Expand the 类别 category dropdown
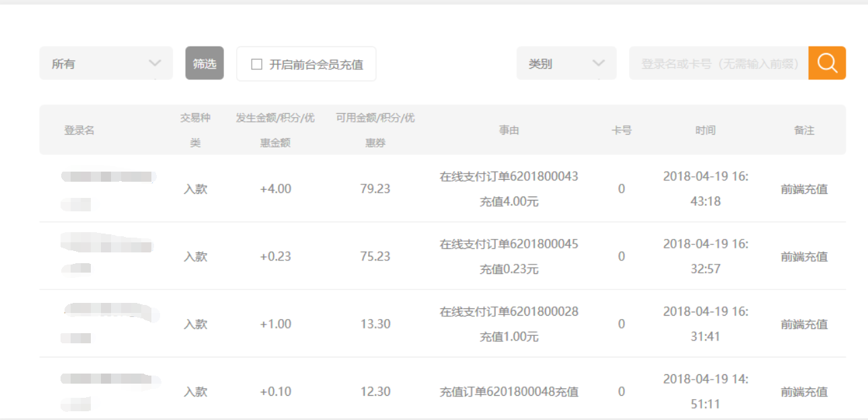Viewport: 868px width, 420px height. click(566, 64)
